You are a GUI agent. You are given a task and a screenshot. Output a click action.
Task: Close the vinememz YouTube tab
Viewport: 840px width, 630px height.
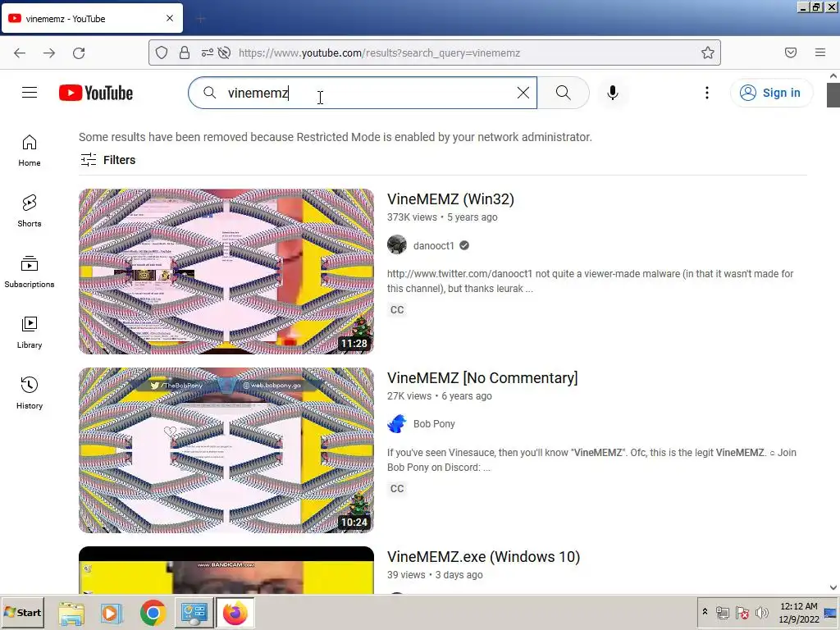(170, 18)
